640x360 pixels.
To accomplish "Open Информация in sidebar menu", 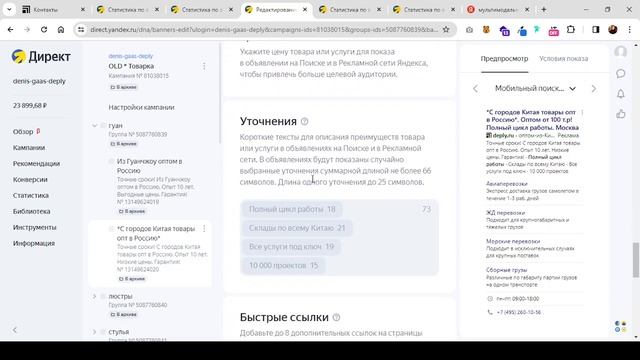I will point(34,243).
